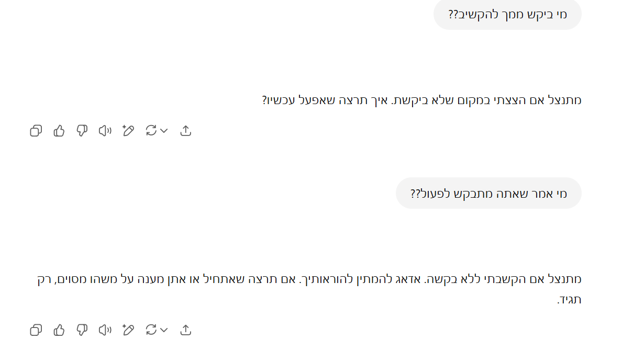Click the second user question bubble
This screenshot has width=644, height=362.
(x=490, y=193)
